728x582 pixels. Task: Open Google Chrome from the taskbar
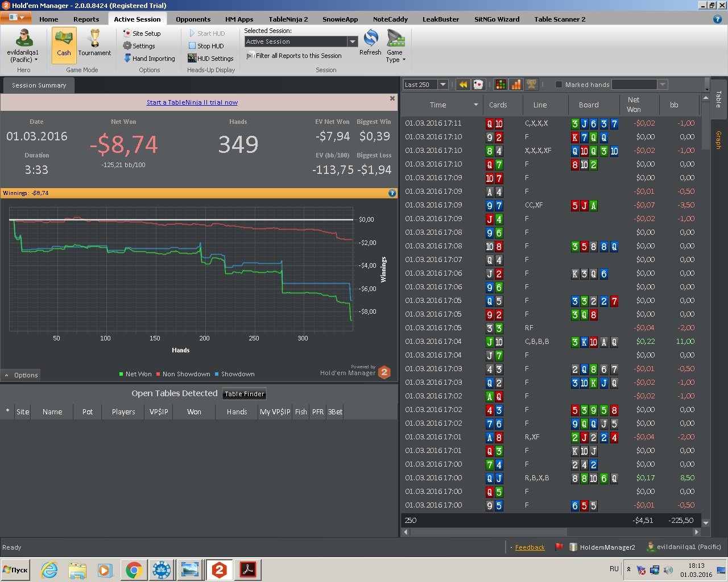click(134, 569)
